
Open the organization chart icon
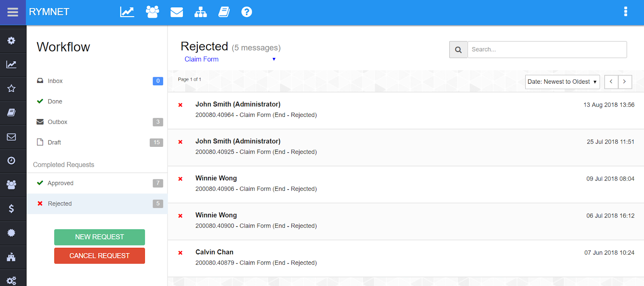coord(200,12)
